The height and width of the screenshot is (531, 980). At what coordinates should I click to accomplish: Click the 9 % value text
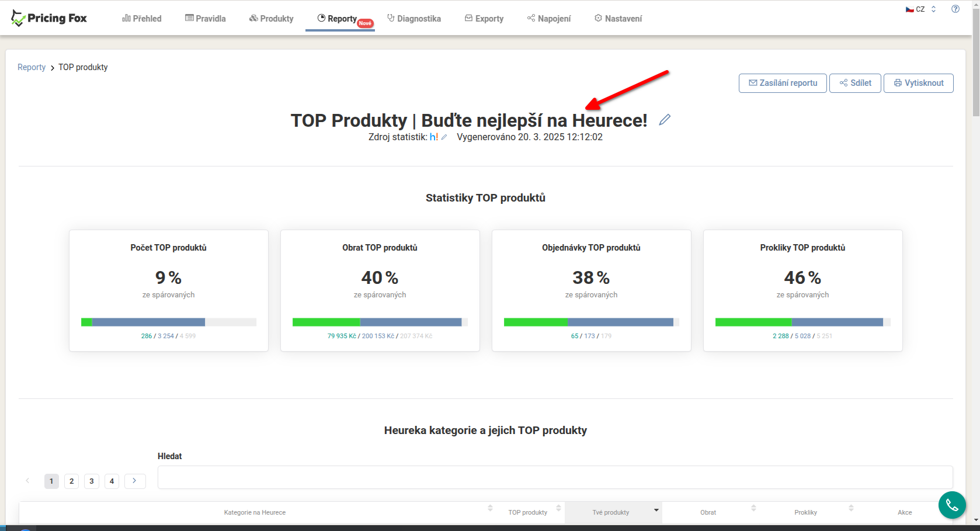tap(169, 277)
